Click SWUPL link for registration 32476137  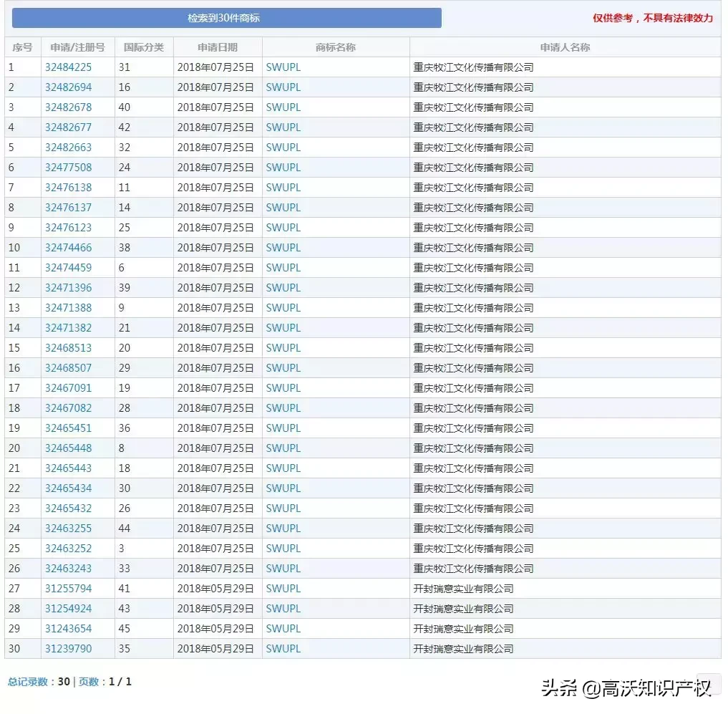(x=283, y=207)
